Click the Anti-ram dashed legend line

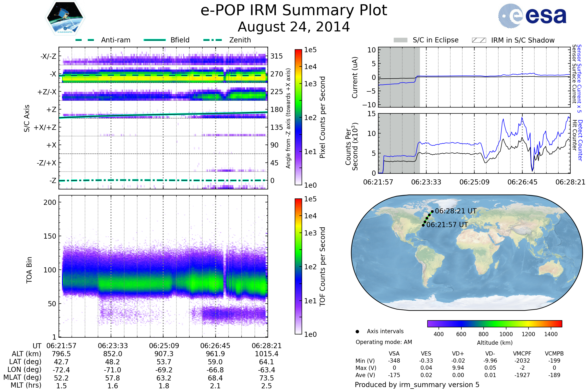(x=85, y=40)
